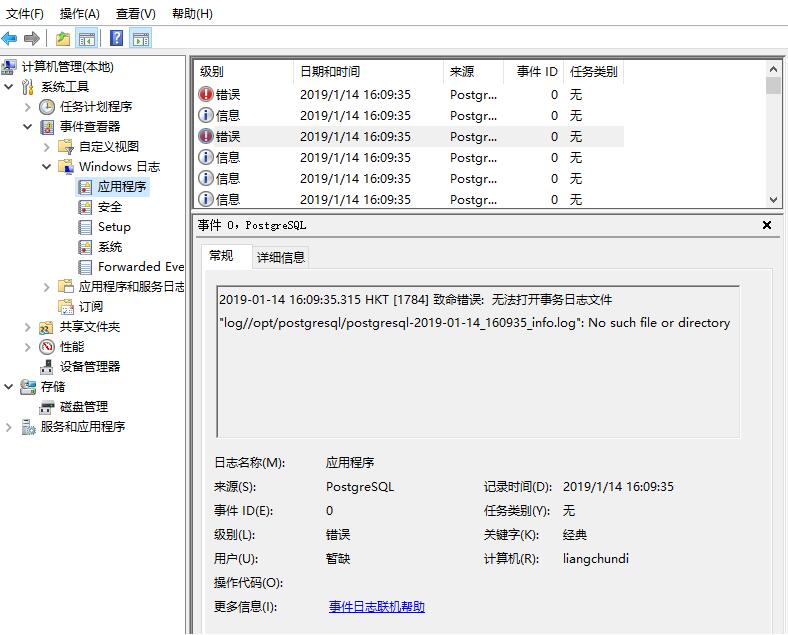Click the event list scrollbar down arrow
This screenshot has width=788, height=635.
pos(773,199)
